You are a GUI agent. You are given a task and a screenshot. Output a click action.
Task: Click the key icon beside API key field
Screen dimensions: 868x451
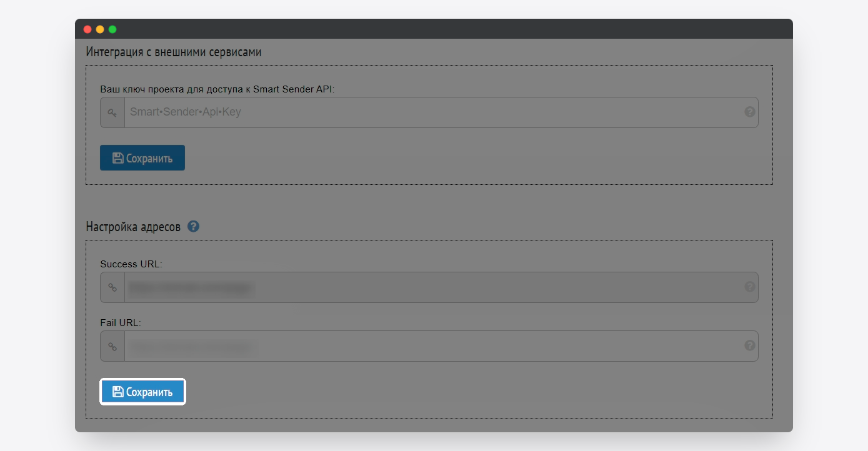click(112, 112)
